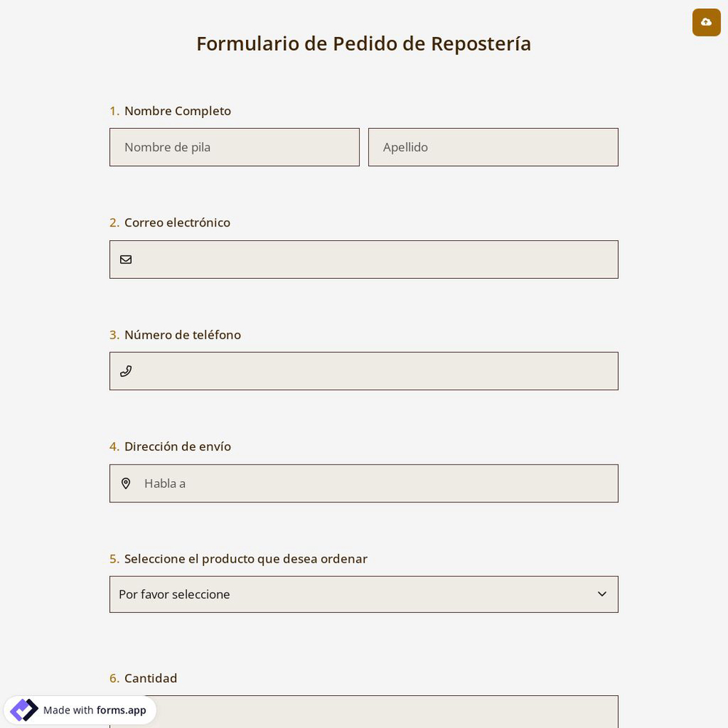Click the chevron on the product selector

pyautogui.click(x=602, y=594)
